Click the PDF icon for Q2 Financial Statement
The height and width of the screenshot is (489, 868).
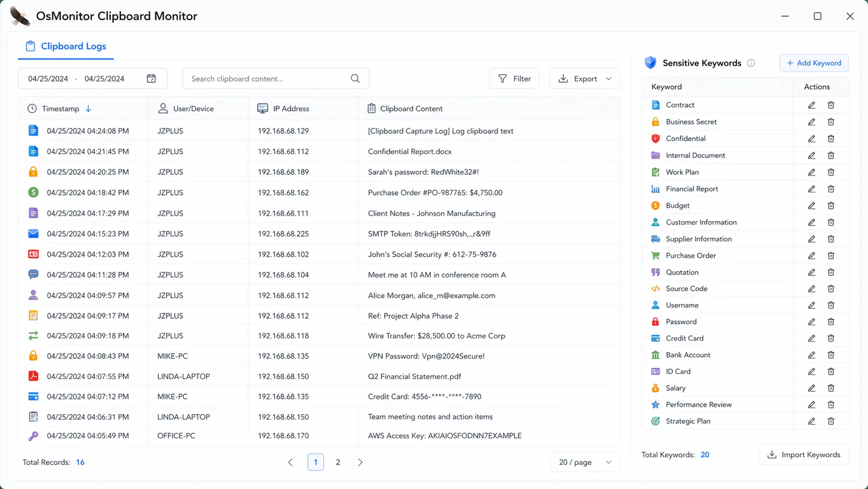pos(33,376)
